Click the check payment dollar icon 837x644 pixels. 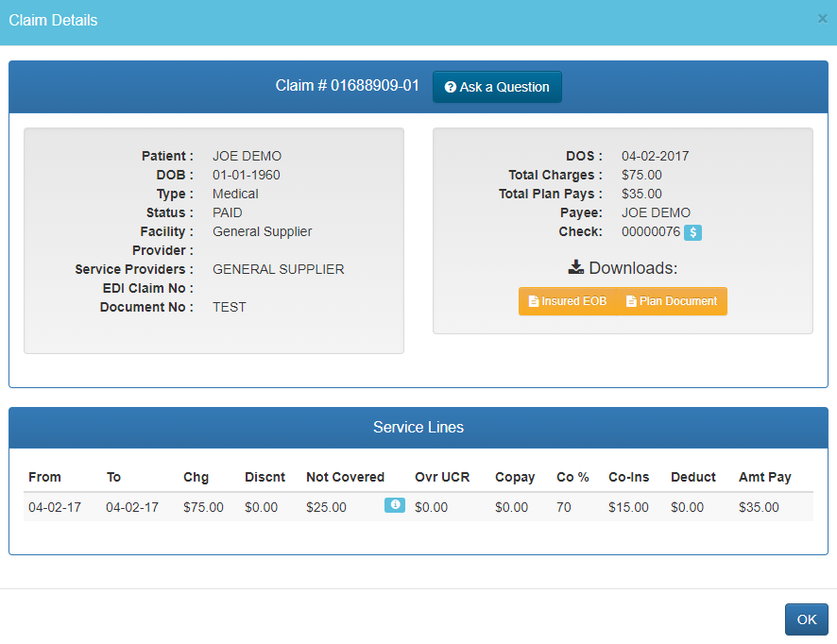(x=692, y=232)
